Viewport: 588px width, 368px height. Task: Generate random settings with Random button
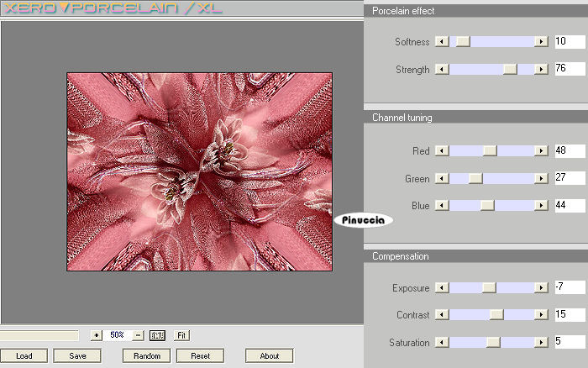(146, 356)
